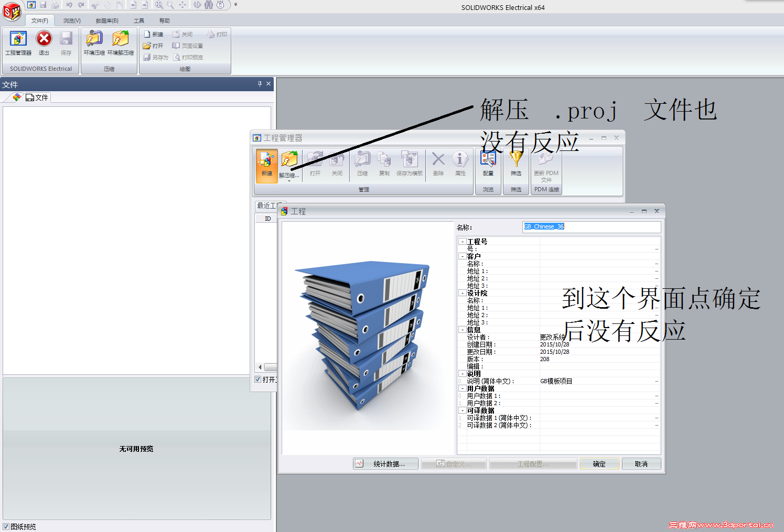Select the 浏览(V) ribbon tab
Viewport: 784px width, 532px height.
pyautogui.click(x=72, y=20)
